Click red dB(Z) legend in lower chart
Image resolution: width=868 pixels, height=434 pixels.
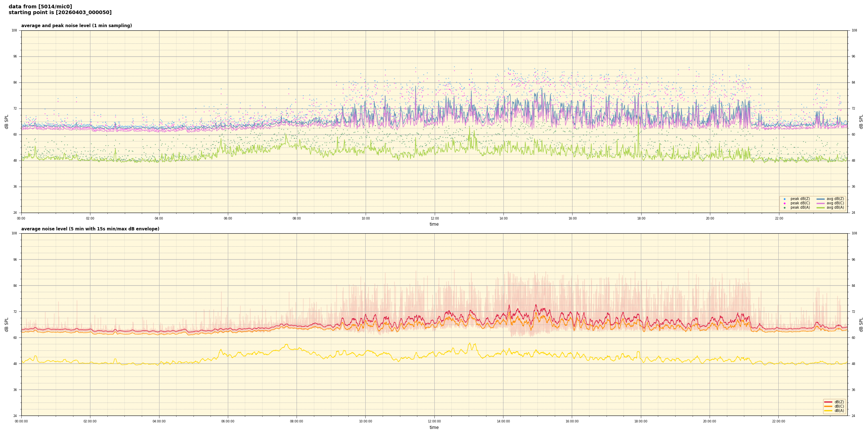point(828,402)
